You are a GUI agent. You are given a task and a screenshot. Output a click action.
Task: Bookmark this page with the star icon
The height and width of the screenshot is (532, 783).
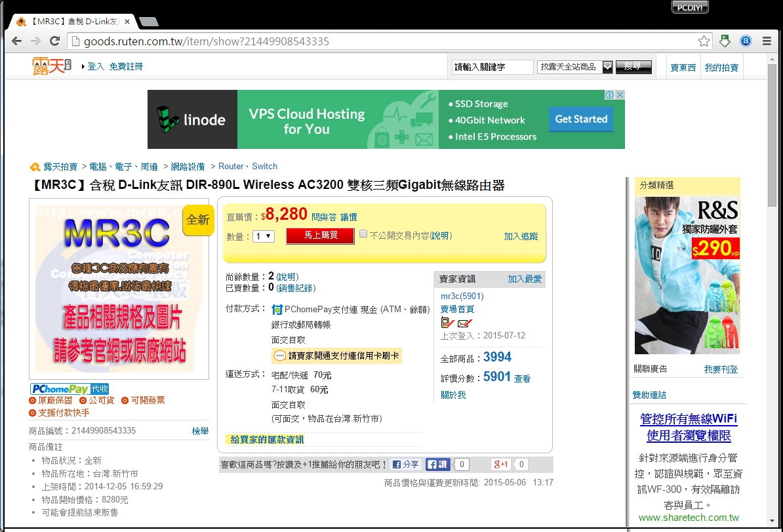(704, 41)
